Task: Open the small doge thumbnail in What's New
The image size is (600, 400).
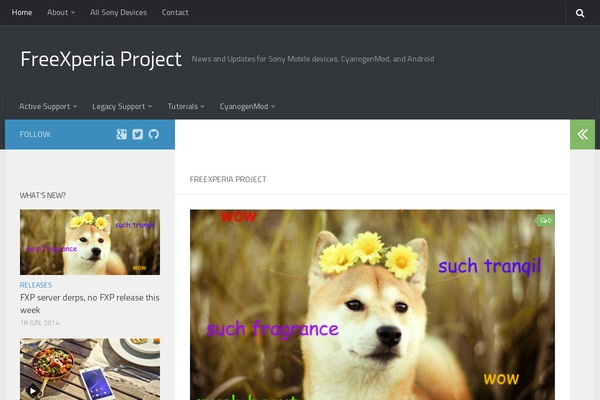Action: click(x=90, y=242)
